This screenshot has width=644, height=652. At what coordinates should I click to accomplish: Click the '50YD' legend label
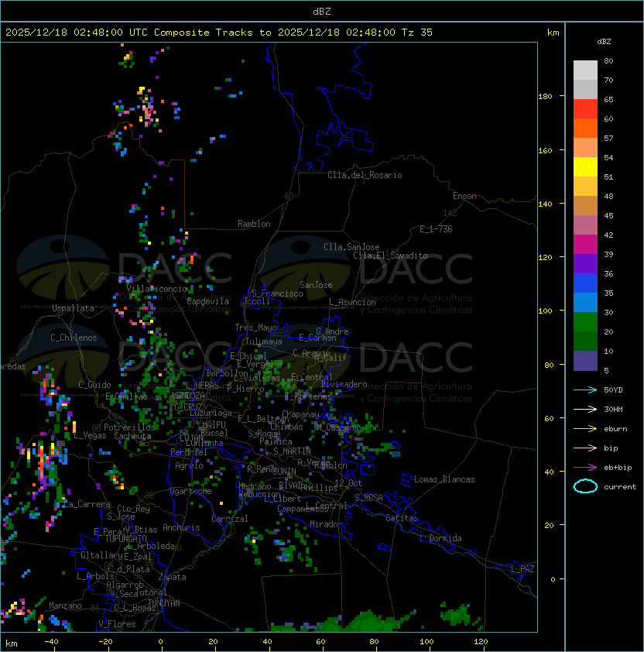click(x=613, y=390)
